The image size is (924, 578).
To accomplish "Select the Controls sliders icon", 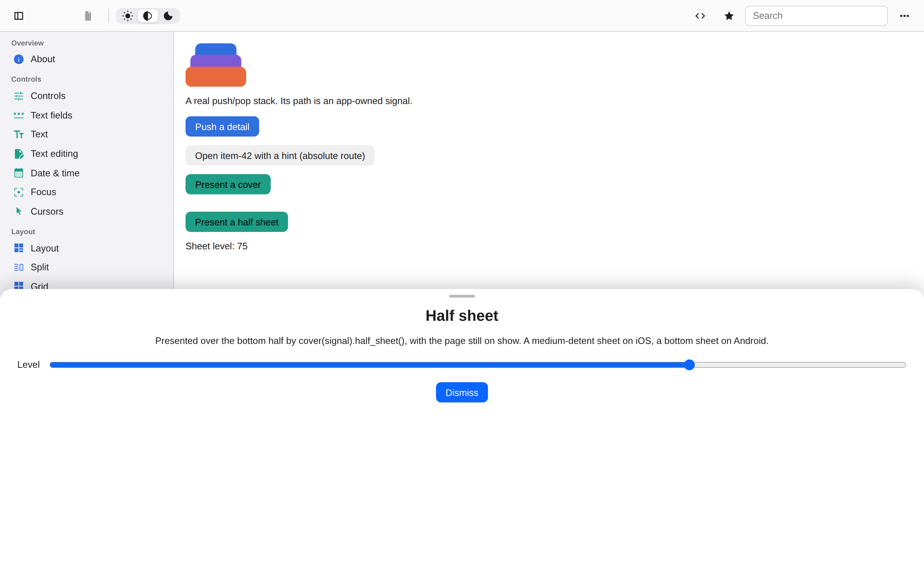I will pyautogui.click(x=19, y=96).
